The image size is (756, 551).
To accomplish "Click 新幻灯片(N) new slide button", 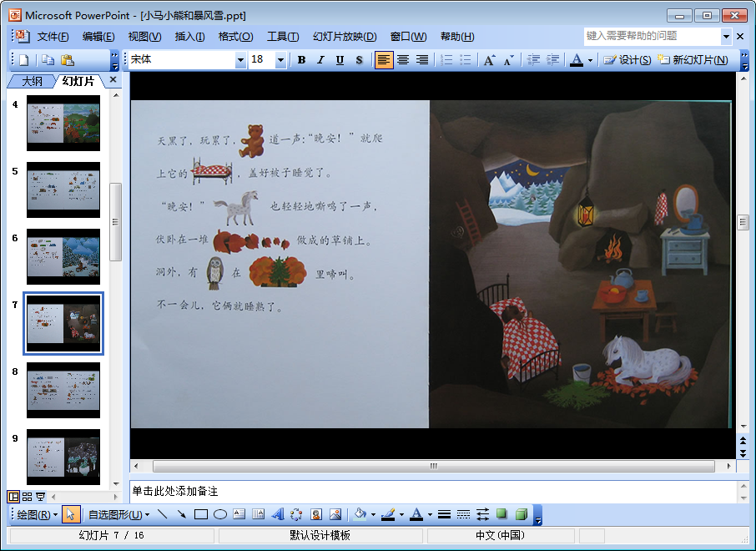I will click(693, 60).
